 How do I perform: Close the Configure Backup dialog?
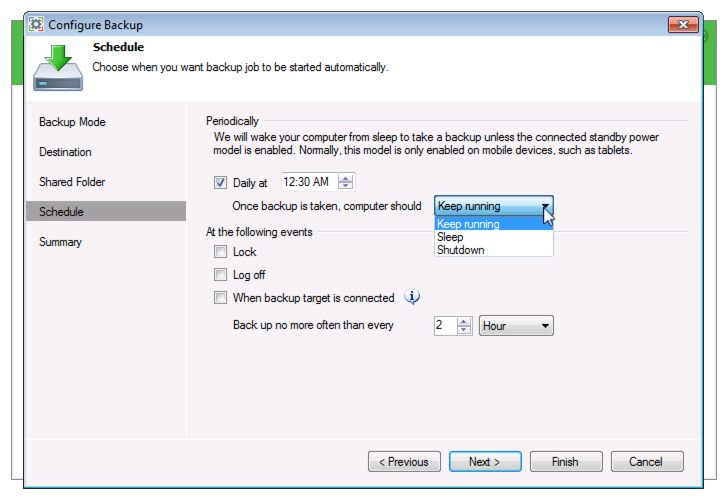tap(683, 25)
